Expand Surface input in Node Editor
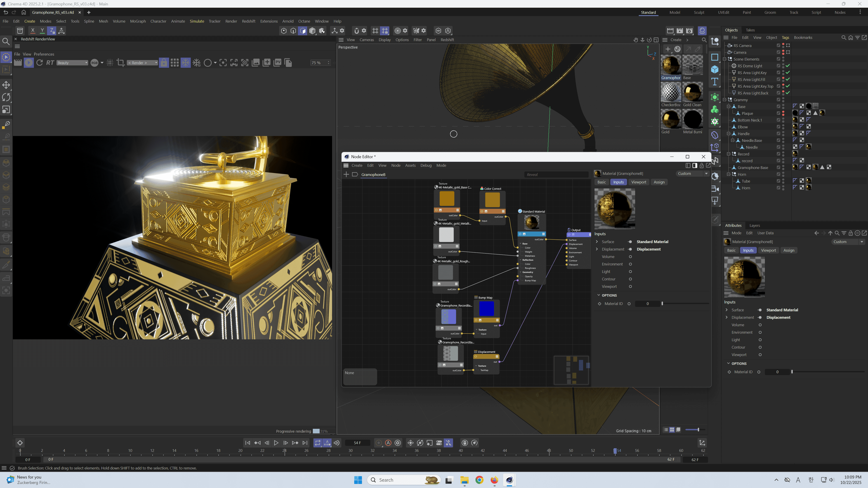Screen dimensions: 868x488 point(597,242)
